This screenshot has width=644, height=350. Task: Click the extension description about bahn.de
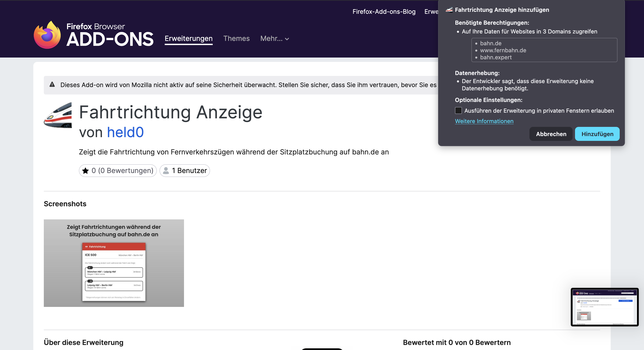[234, 152]
